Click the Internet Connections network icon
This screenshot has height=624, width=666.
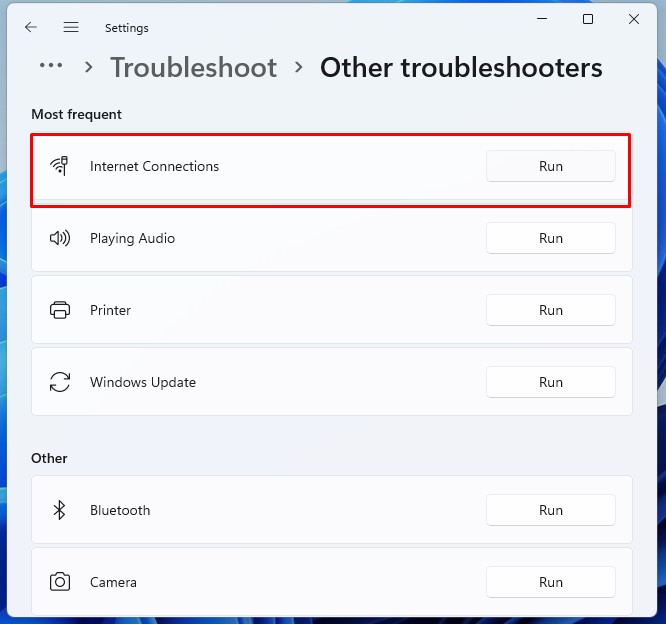(59, 166)
